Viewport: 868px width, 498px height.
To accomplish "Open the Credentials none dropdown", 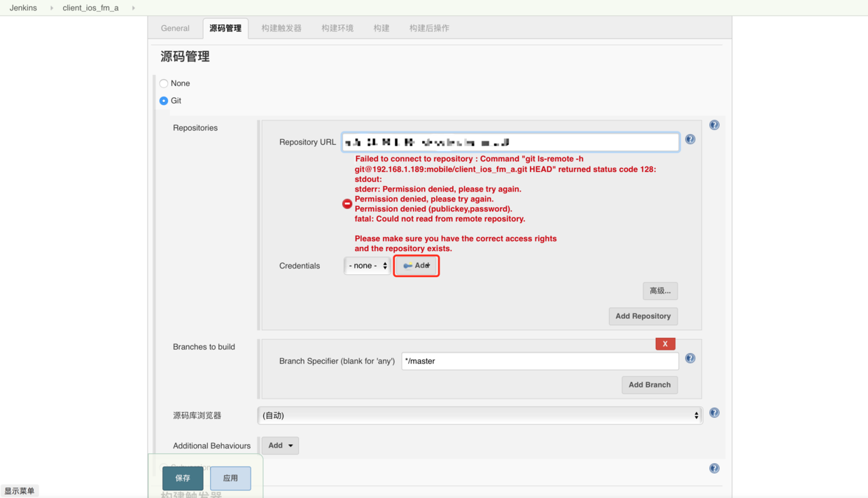I will pyautogui.click(x=367, y=266).
